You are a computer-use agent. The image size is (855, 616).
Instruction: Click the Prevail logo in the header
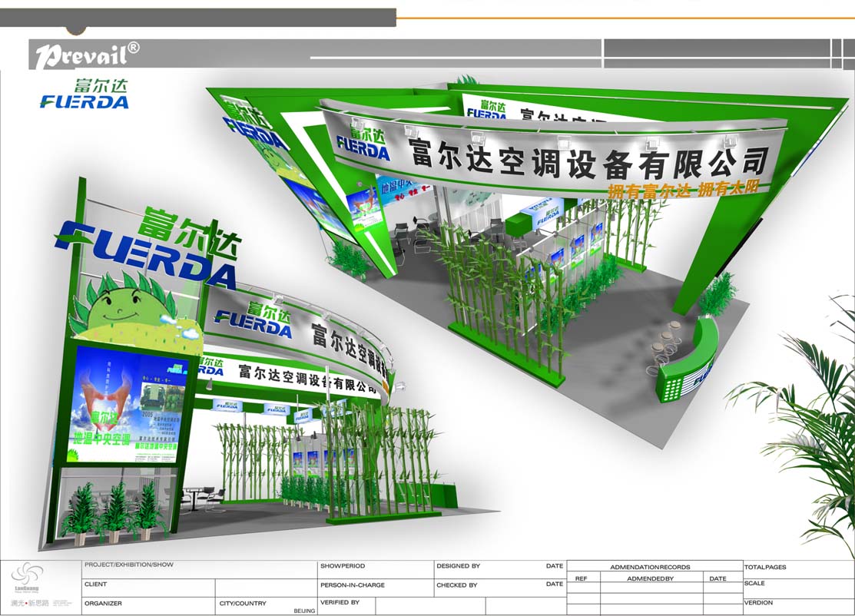click(88, 55)
